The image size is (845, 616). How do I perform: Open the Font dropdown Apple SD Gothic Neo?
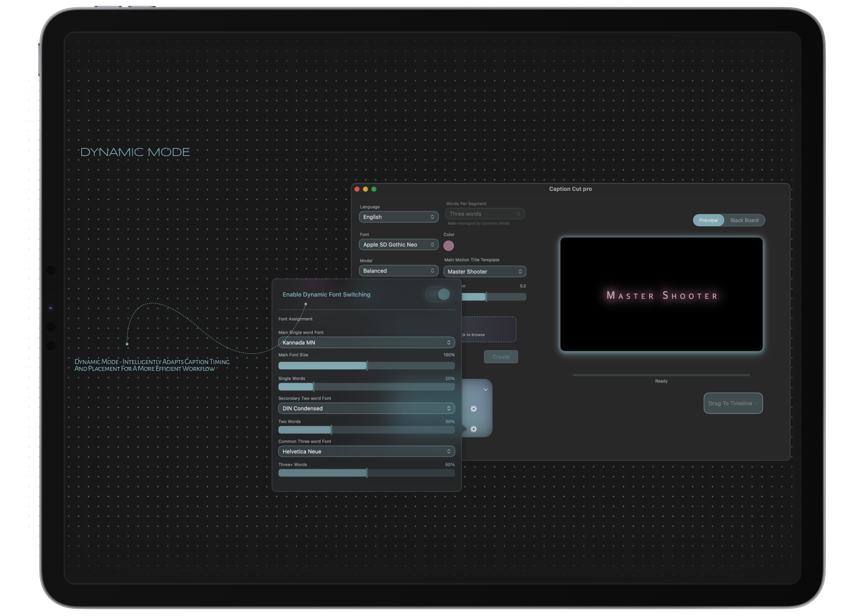(399, 245)
